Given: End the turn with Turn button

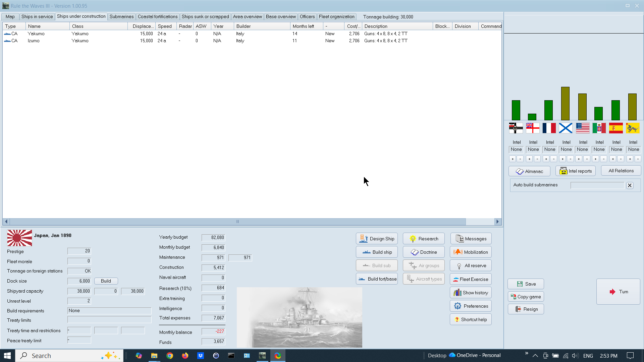Looking at the screenshot, I should [x=618, y=292].
